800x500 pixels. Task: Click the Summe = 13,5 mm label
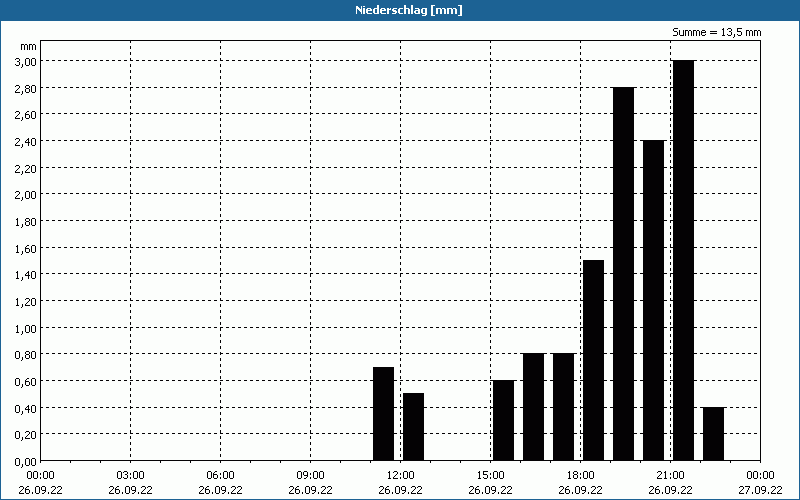point(716,32)
